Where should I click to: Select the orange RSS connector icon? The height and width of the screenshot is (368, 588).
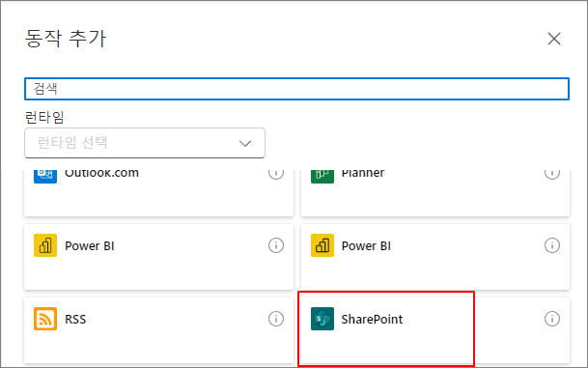click(45, 319)
